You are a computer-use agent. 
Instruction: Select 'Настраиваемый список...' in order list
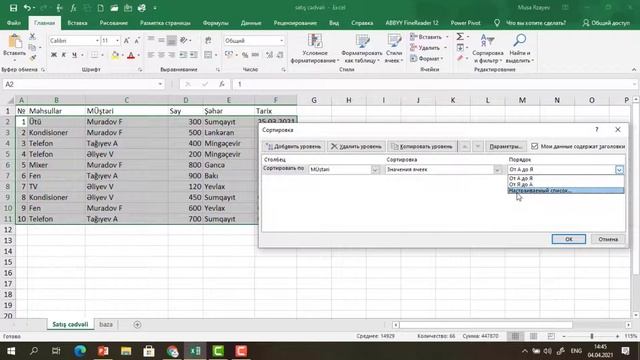pos(566,191)
